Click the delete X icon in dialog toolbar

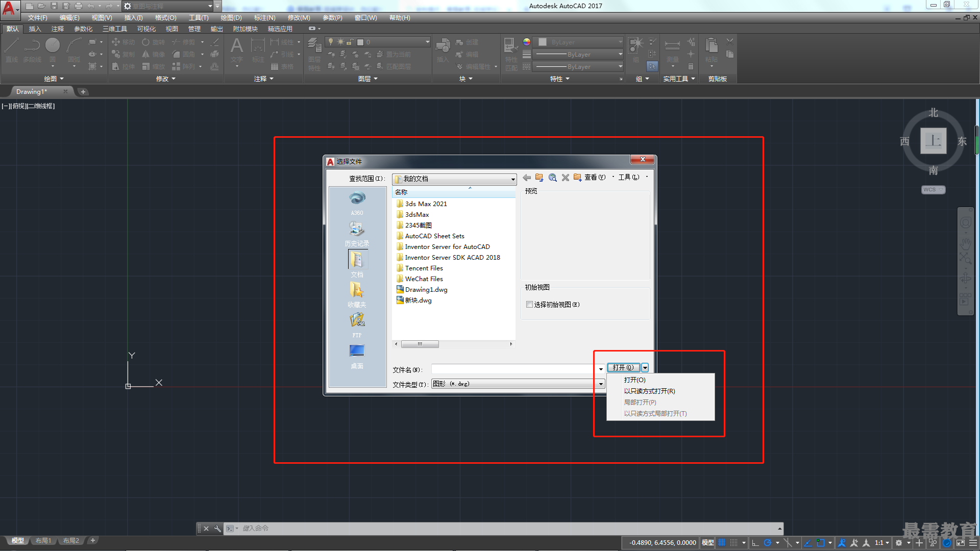pyautogui.click(x=565, y=178)
